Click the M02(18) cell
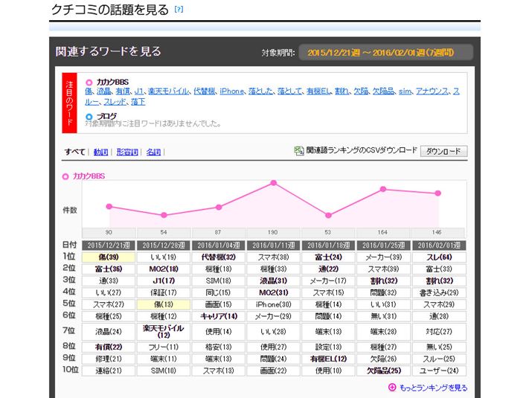 [164, 269]
